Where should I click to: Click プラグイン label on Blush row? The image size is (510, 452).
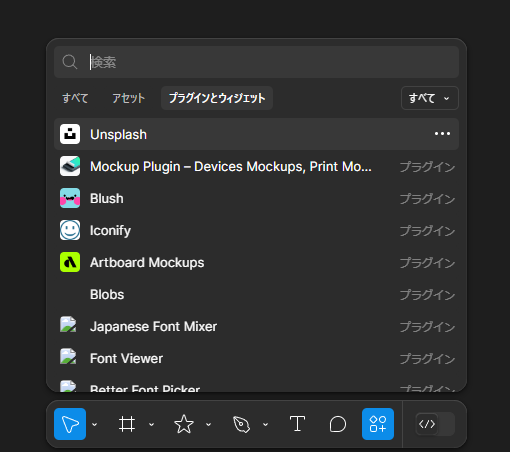click(x=427, y=199)
